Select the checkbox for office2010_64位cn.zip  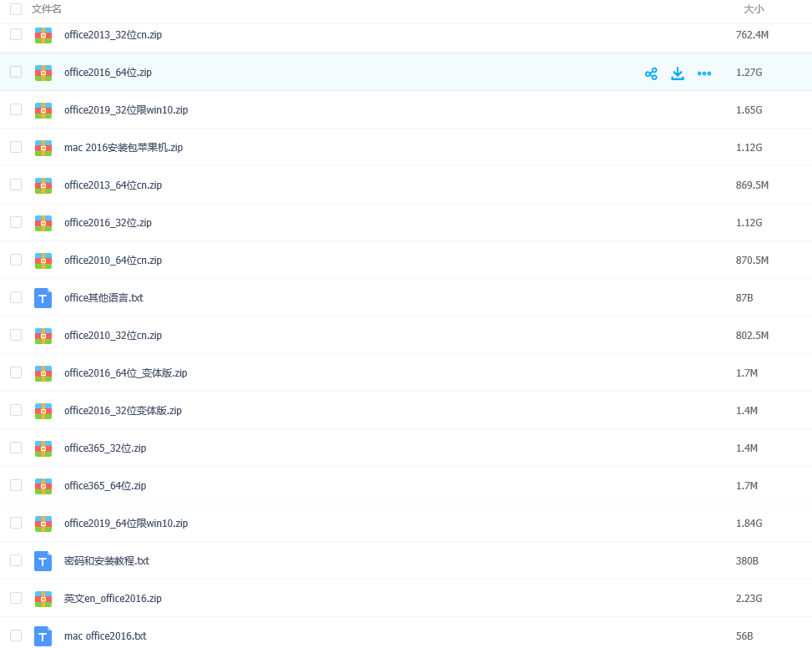(16, 260)
